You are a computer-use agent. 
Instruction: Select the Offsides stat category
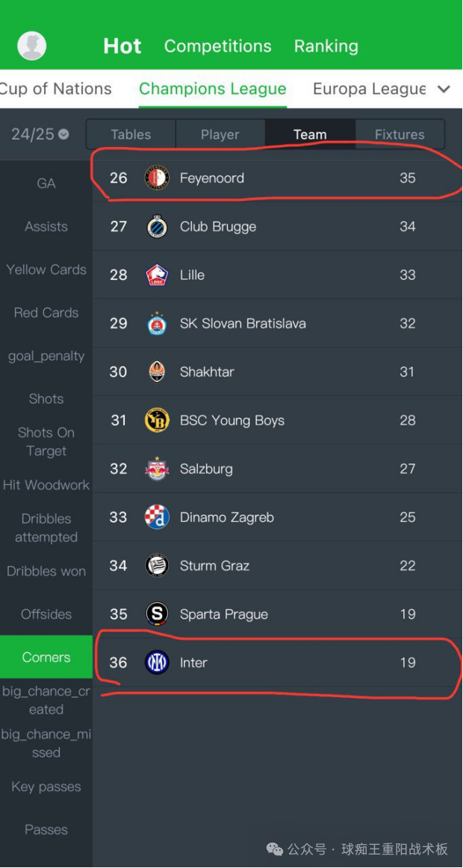click(x=46, y=614)
